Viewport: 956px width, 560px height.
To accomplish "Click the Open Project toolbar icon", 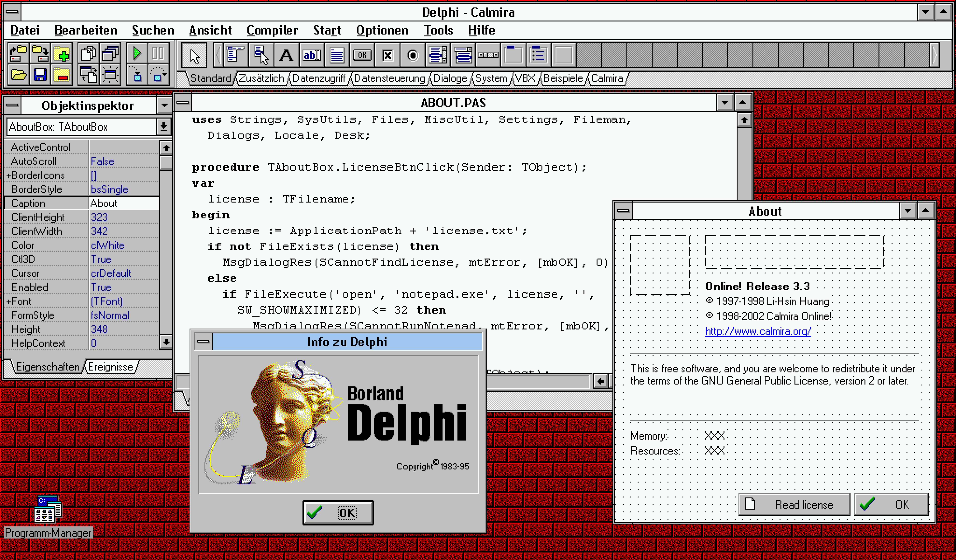I will (18, 53).
